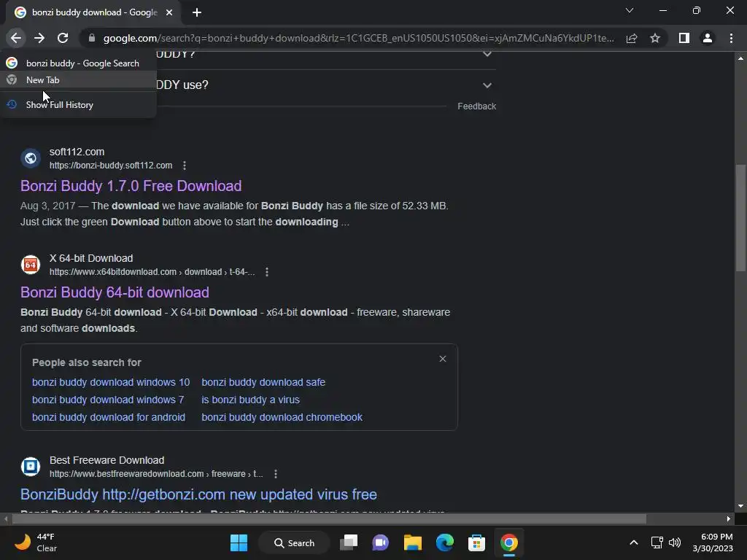The width and height of the screenshot is (747, 560).
Task: Search 'bonzi buddy download windows 7'
Action: (x=108, y=400)
